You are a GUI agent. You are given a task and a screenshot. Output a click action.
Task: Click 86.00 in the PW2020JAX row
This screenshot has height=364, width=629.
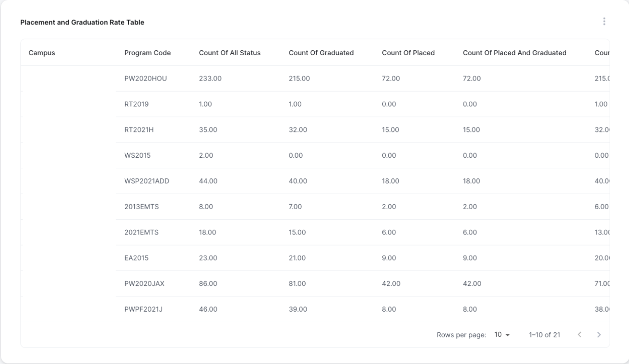click(208, 283)
